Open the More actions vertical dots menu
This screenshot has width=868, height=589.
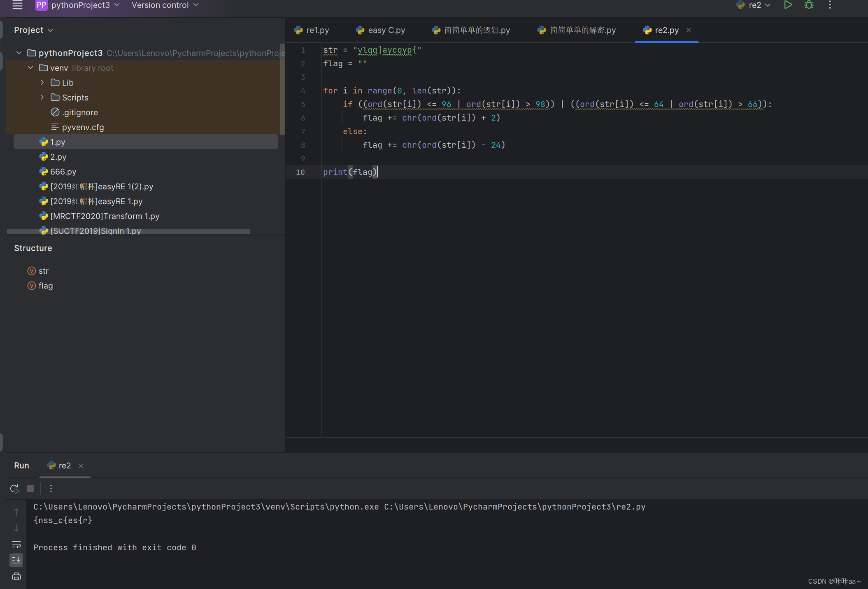[x=830, y=5]
